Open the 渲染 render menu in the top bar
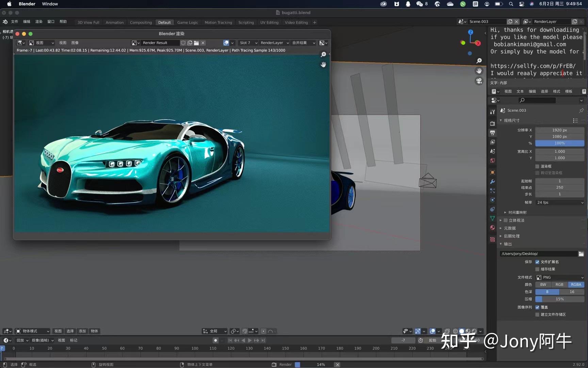 click(39, 22)
